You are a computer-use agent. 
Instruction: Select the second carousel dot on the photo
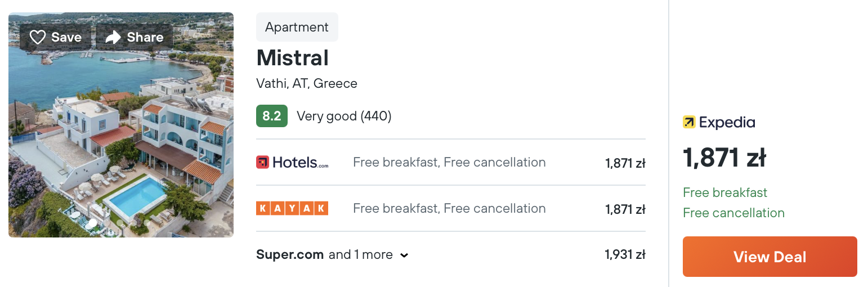[x=106, y=223]
